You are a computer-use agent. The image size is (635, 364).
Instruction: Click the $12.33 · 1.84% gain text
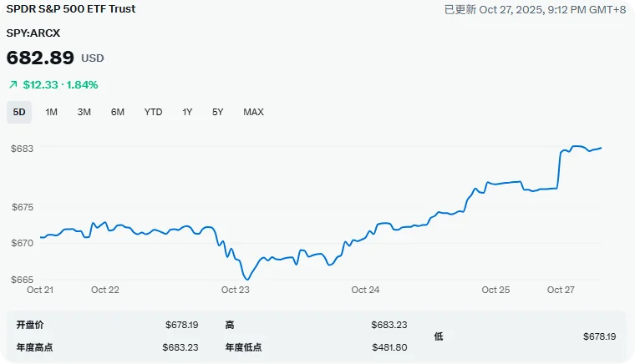[60, 84]
